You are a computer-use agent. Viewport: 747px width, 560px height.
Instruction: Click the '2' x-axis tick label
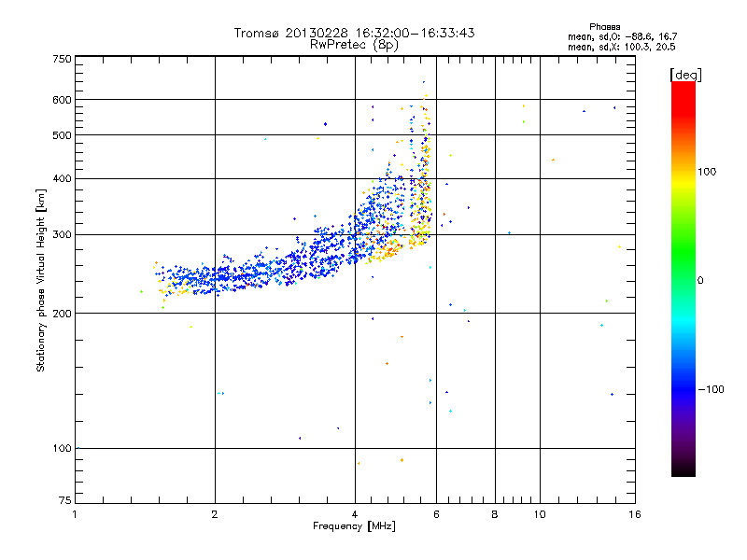tap(215, 514)
